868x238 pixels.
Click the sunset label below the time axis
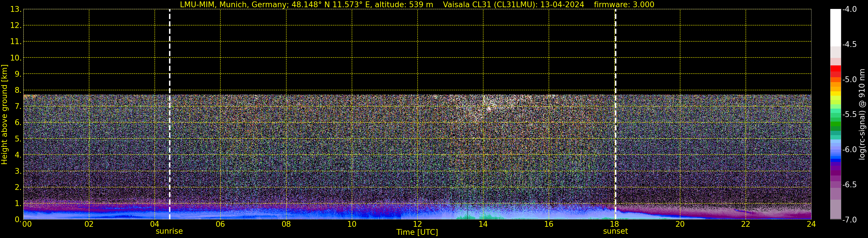pyautogui.click(x=615, y=231)
